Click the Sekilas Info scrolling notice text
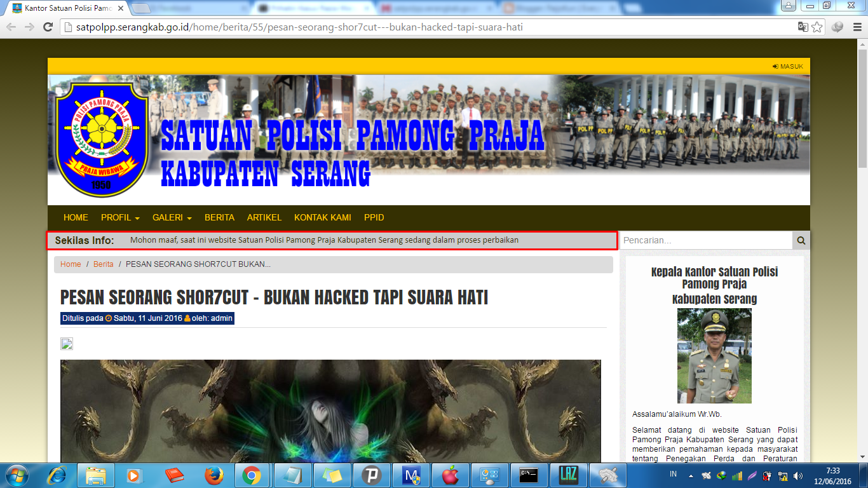868x488 pixels. [x=324, y=240]
